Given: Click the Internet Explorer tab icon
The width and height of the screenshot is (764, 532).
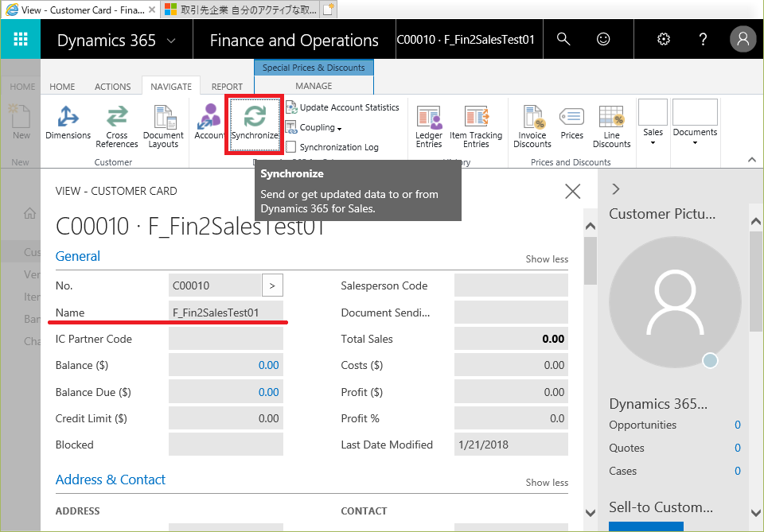Looking at the screenshot, I should coord(12,10).
